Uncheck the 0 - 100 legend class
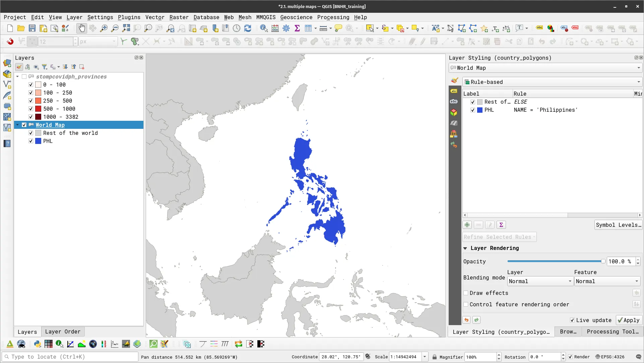Screen dimensions: 644x363 click(x=31, y=85)
